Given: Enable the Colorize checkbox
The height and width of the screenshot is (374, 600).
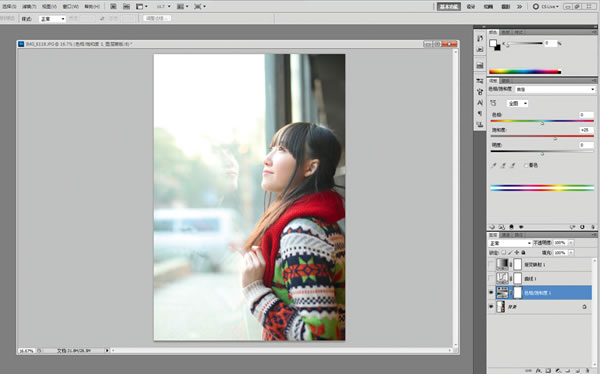Looking at the screenshot, I should 526,165.
